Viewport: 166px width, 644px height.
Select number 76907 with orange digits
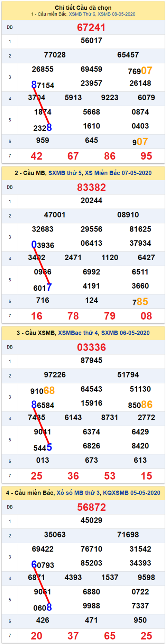point(140,71)
